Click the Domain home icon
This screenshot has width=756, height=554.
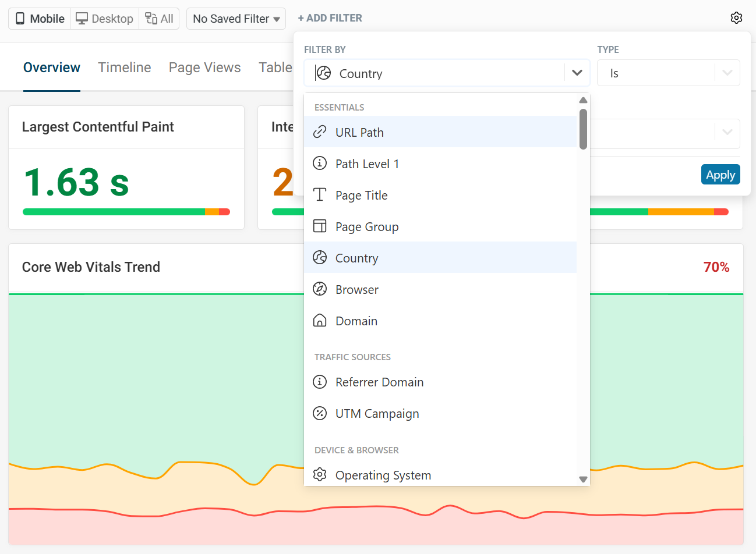pyautogui.click(x=320, y=321)
